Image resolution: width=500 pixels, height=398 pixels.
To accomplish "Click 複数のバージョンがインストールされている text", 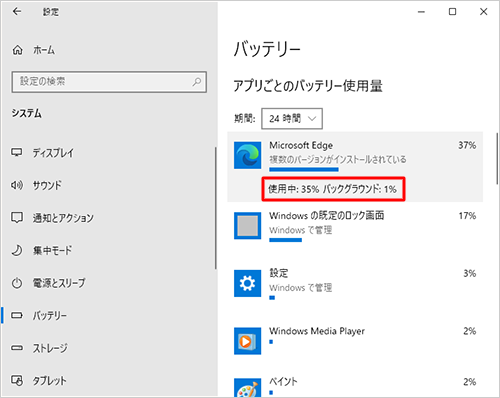I will coord(338,159).
